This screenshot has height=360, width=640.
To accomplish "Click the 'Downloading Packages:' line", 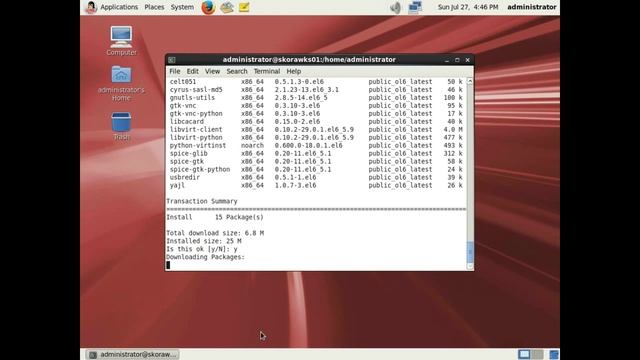I will pyautogui.click(x=205, y=257).
